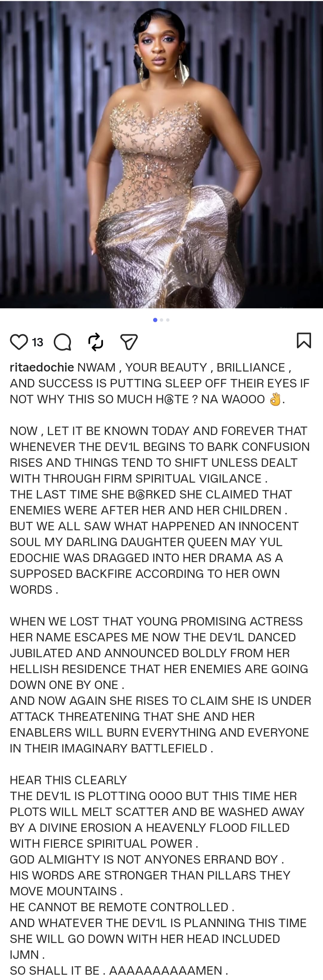Save the post with the bookmark icon
323x980 pixels.
point(304,340)
